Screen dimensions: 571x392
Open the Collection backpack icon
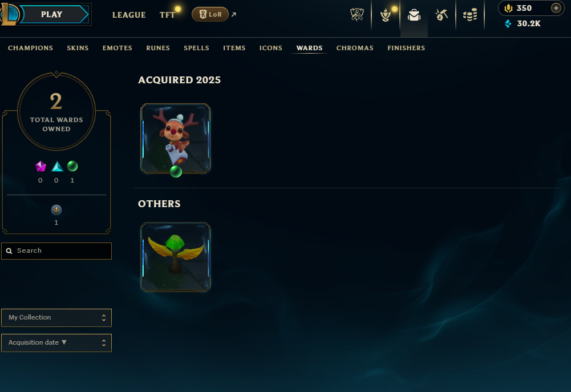click(414, 15)
